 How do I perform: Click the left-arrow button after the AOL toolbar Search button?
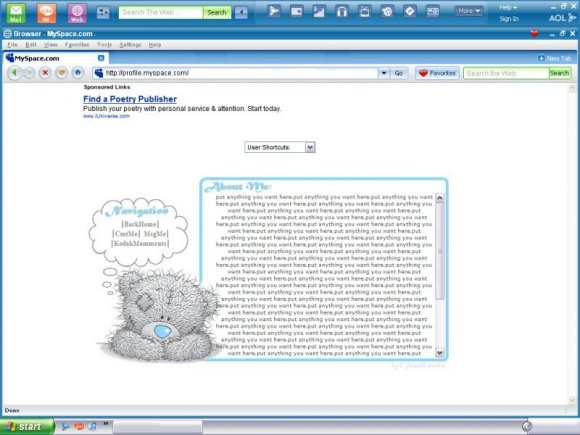(241, 12)
